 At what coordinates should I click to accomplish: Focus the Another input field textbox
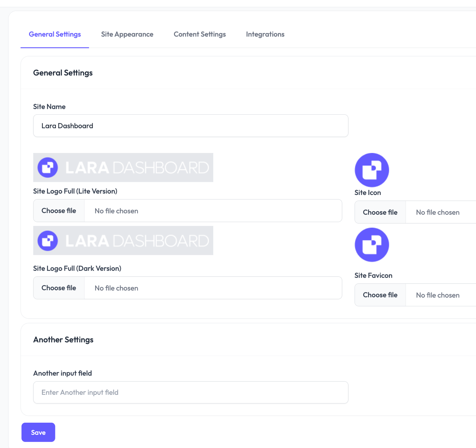(191, 392)
